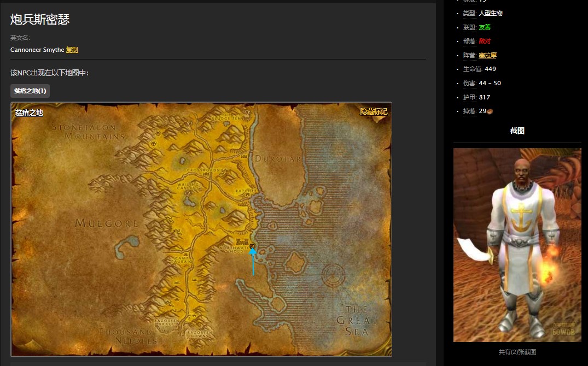The image size is (588, 366).
Task: Click the NPC location marker on the map
Action: (x=252, y=247)
